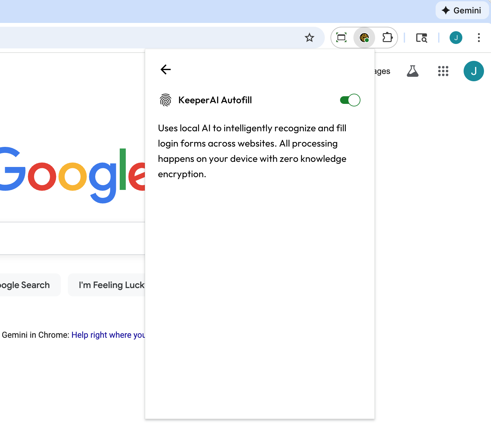
Task: Open the Gemini assistant button
Action: (x=462, y=11)
